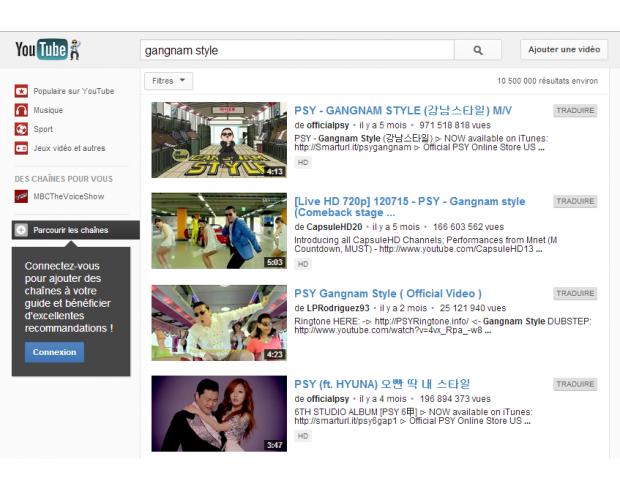Viewport: 620px width, 490px height.
Task: Click in the gangnam style search field
Action: [297, 50]
